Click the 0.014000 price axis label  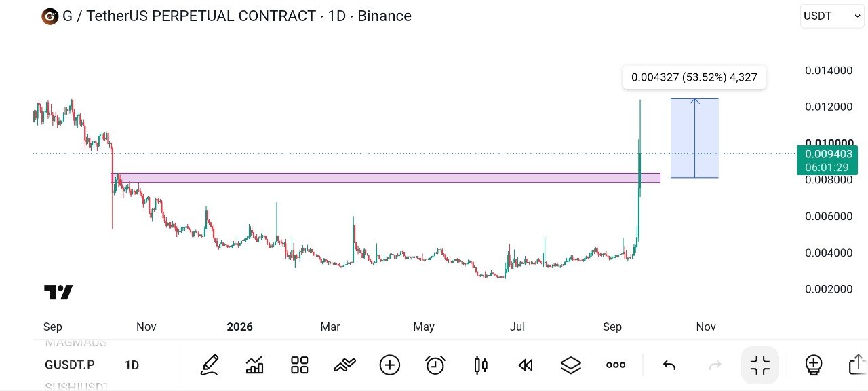tap(828, 71)
